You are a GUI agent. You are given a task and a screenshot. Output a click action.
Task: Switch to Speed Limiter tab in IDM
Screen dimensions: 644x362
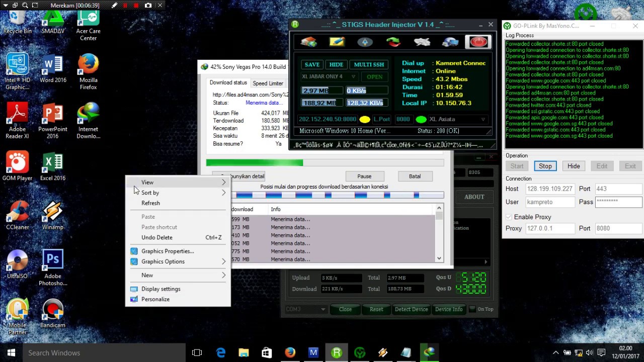(268, 83)
